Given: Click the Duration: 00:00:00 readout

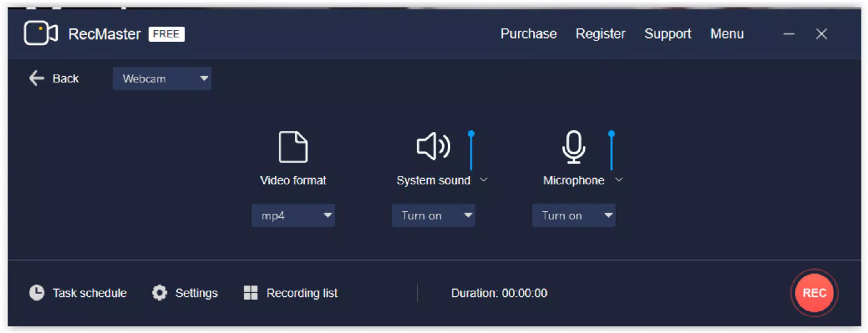Looking at the screenshot, I should pyautogui.click(x=499, y=293).
